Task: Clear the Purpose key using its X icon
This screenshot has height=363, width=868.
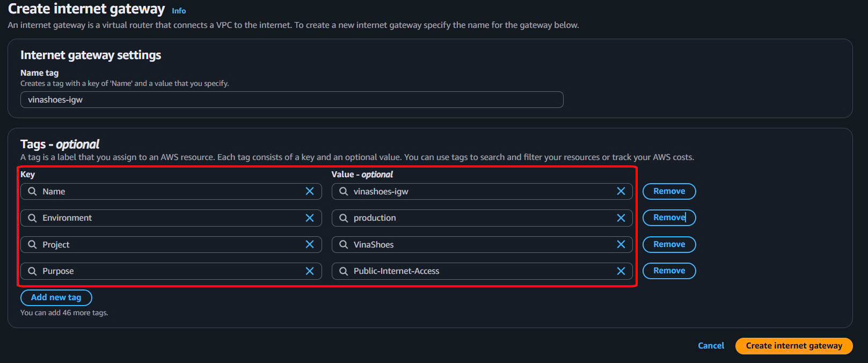Action: 310,271
